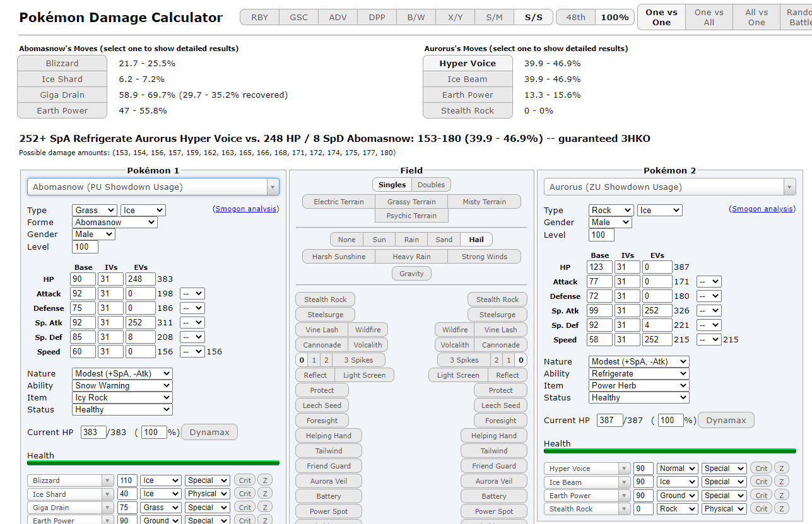The image size is (812, 524).
Task: Switch to the DPP generation
Action: pos(377,17)
